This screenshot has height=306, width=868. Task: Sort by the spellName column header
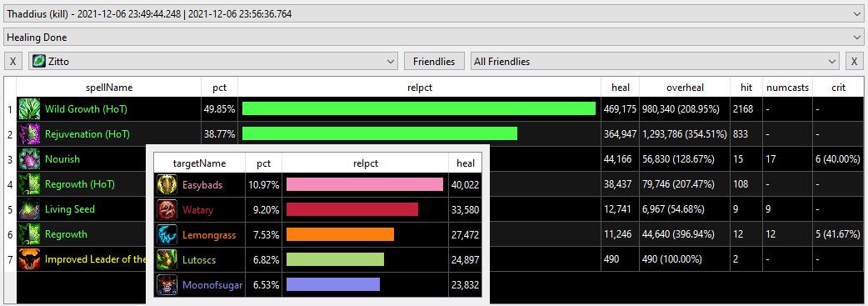click(109, 87)
